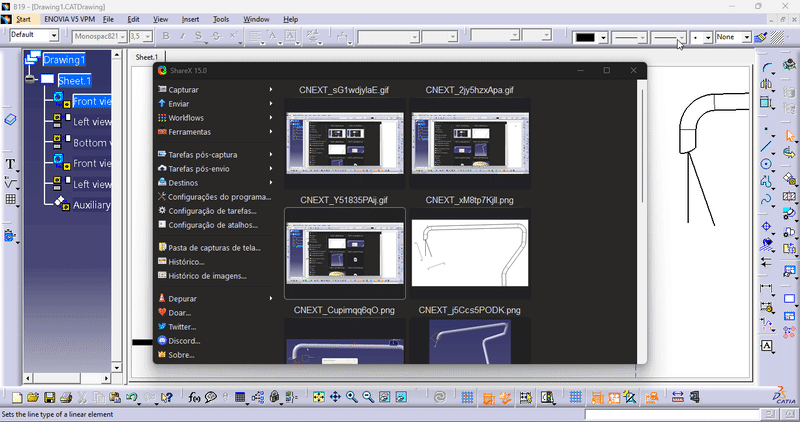Viewport: 800px width, 422px height.
Task: Select the Drawing1 root in the tree
Action: pos(64,60)
